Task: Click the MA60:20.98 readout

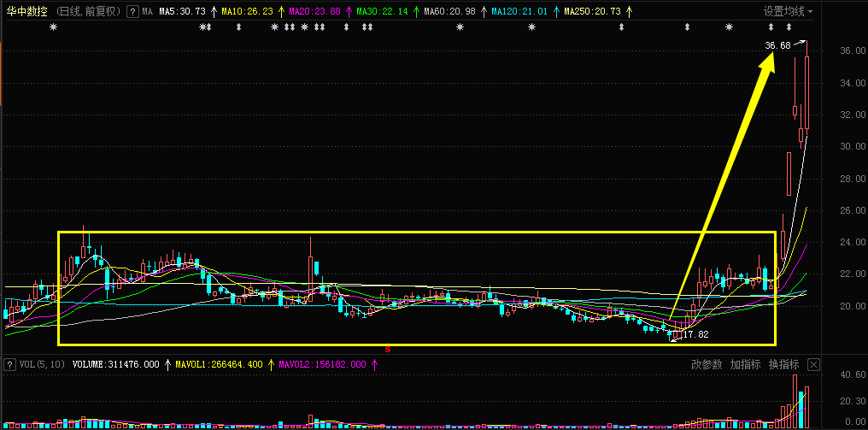Action: pos(450,11)
